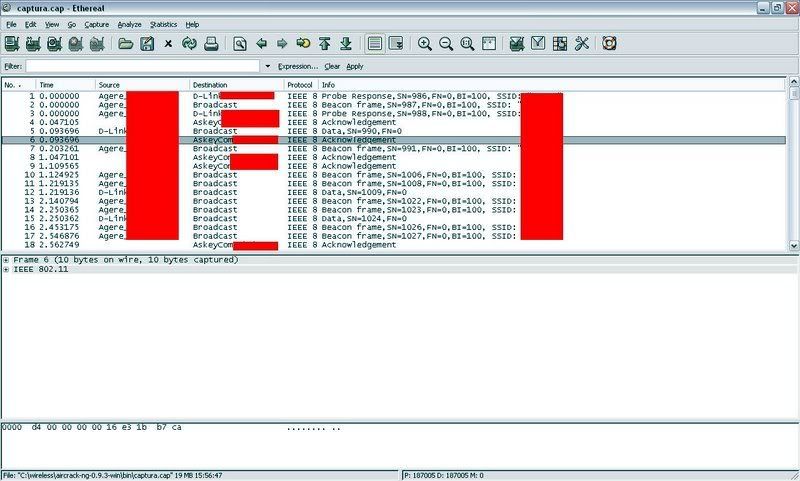Select packet 12 Data SN=1009

click(393, 192)
